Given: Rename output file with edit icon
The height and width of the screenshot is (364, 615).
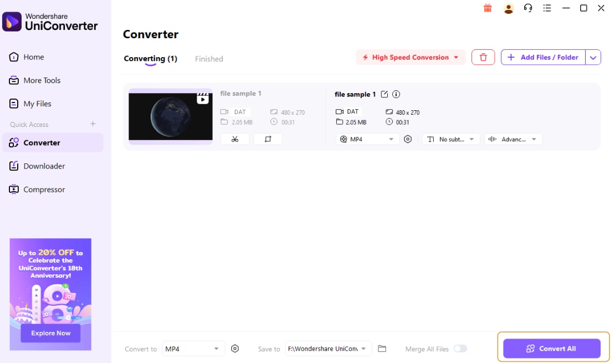Looking at the screenshot, I should click(385, 94).
